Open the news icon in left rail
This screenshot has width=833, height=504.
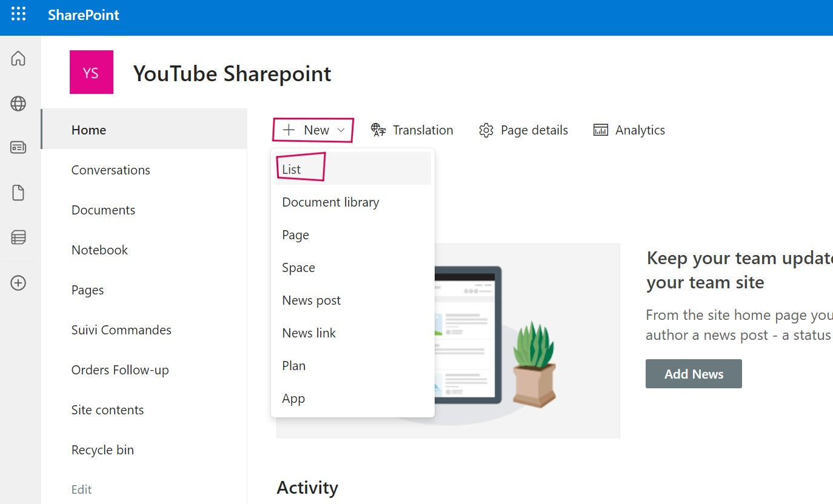pyautogui.click(x=18, y=147)
